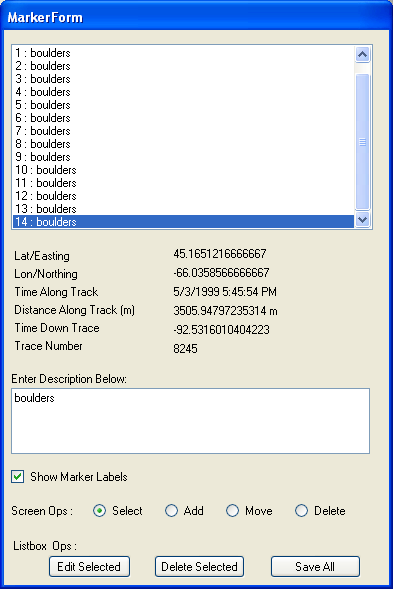Click the Time Along Track label
Viewport: 393px width, 589px height.
56,292
